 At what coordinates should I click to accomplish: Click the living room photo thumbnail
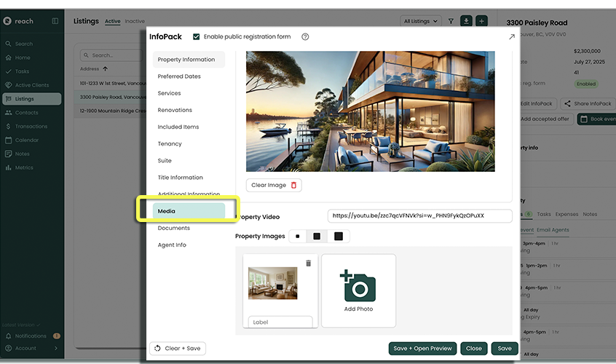(x=272, y=283)
